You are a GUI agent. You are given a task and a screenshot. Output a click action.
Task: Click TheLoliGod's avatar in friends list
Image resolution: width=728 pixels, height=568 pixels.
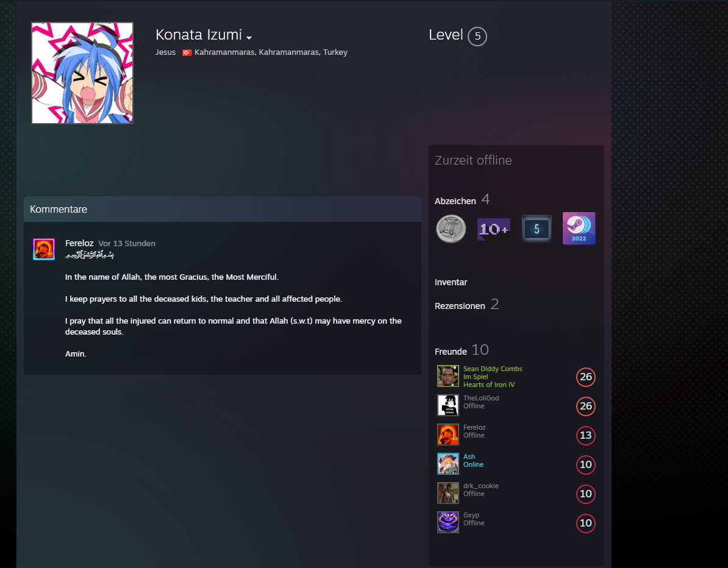tap(448, 405)
